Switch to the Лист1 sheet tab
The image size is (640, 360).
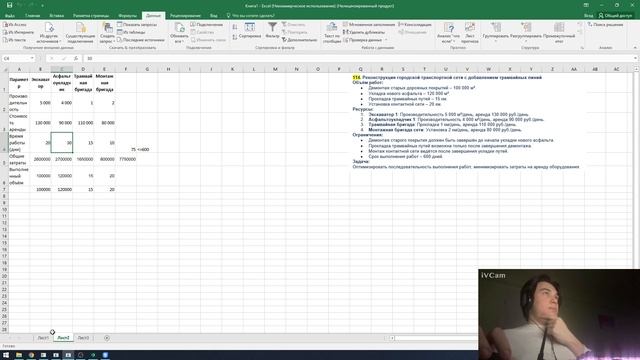[x=43, y=338]
